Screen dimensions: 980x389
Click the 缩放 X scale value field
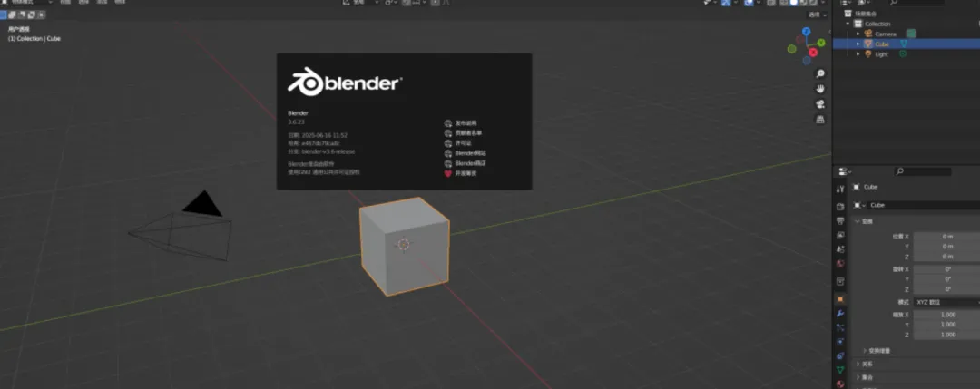(946, 315)
